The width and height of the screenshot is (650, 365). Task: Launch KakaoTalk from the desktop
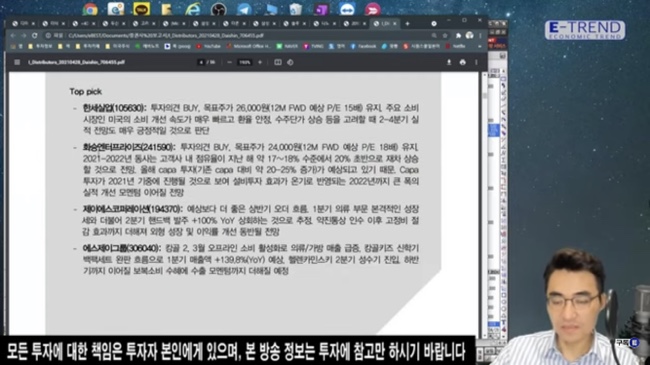click(x=141, y=9)
